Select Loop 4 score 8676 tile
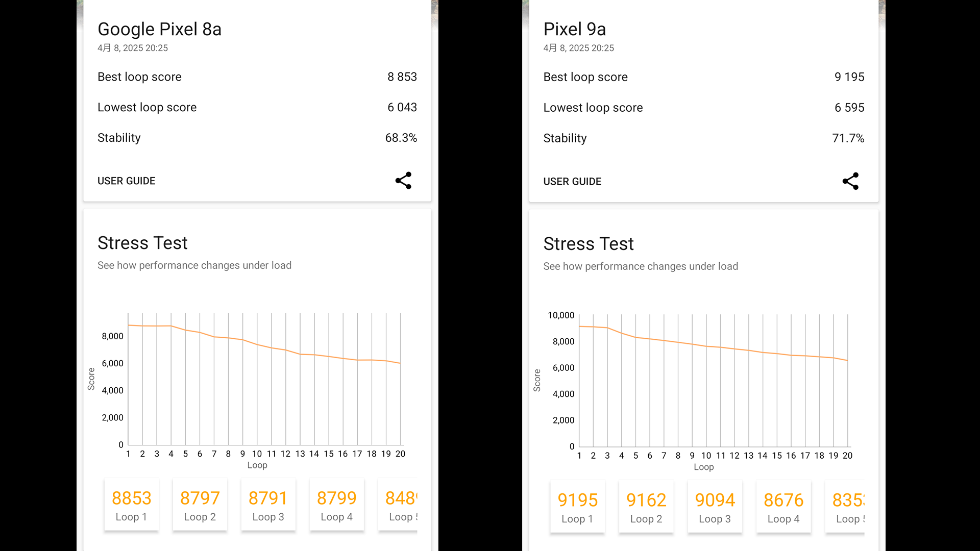Viewport: 980px width, 551px height. (x=783, y=507)
